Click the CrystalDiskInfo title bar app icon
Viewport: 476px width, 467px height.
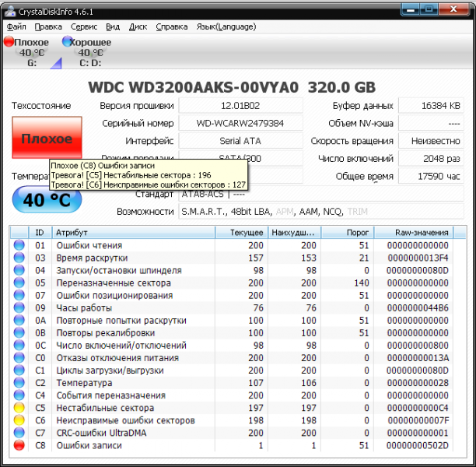pos(11,11)
